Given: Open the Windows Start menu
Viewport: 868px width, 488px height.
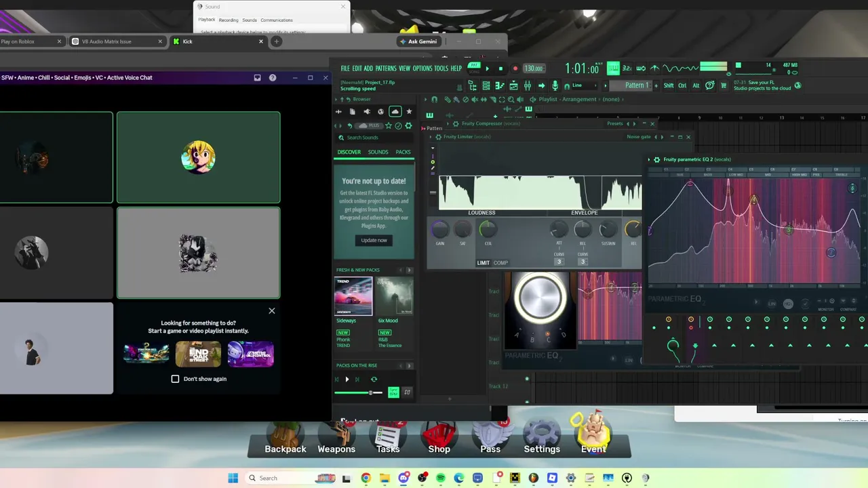Looking at the screenshot, I should pyautogui.click(x=233, y=479).
